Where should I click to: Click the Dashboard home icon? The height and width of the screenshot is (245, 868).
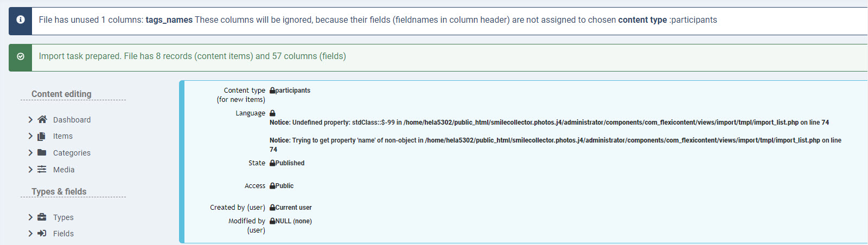(x=42, y=119)
